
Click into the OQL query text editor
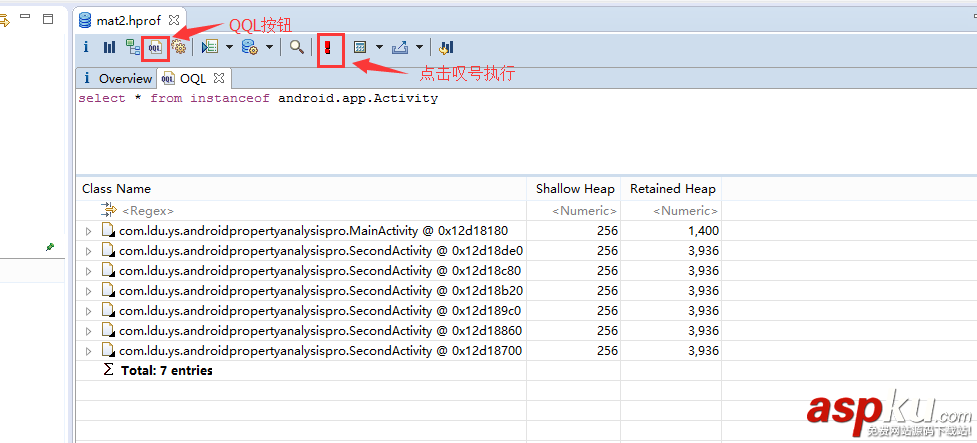point(526,131)
